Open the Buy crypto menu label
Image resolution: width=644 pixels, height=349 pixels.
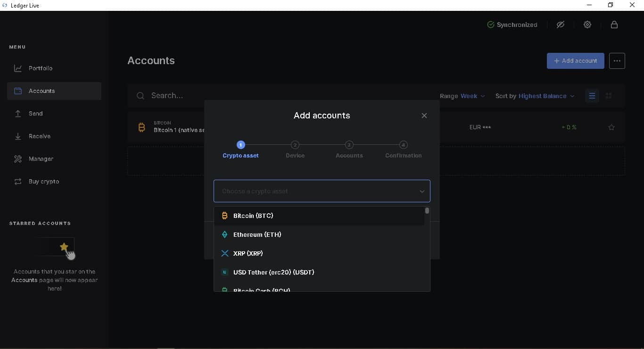point(44,182)
